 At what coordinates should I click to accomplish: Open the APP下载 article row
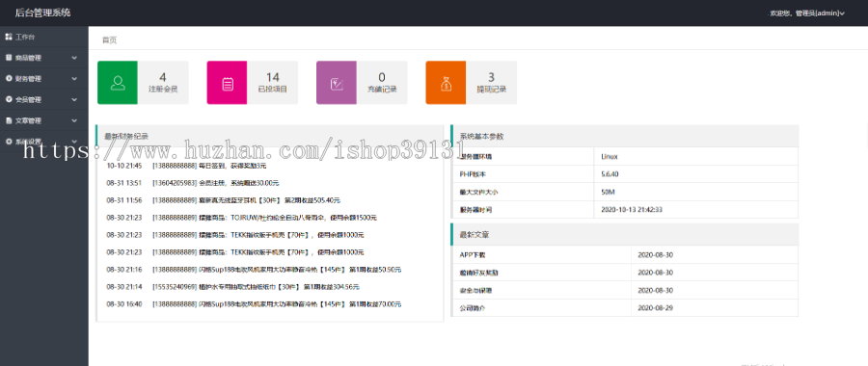[x=625, y=255]
